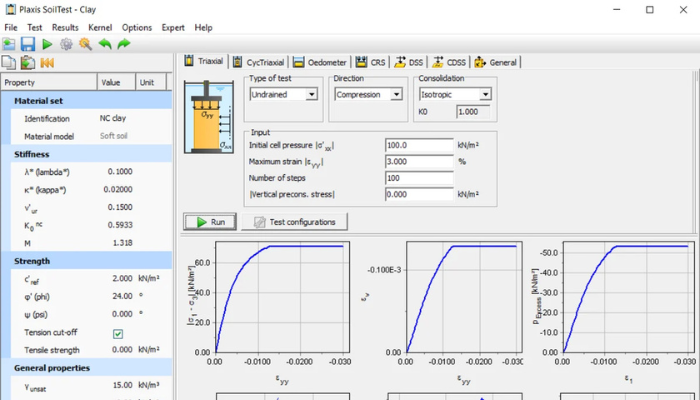700x400 pixels.
Task: Select the K0nc value 0.5933
Action: 120,225
